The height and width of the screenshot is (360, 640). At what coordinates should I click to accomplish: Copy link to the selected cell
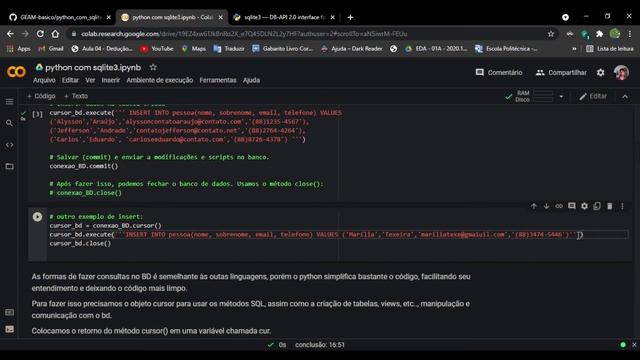559,206
